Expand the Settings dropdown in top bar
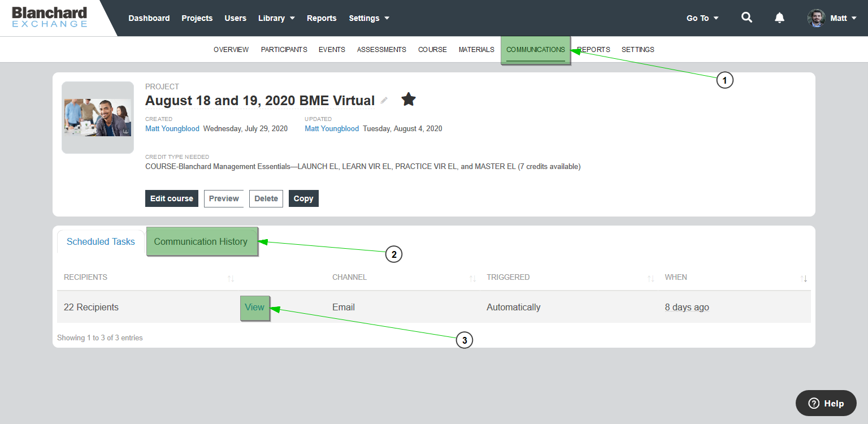Screen dimensions: 868x424 (x=369, y=18)
